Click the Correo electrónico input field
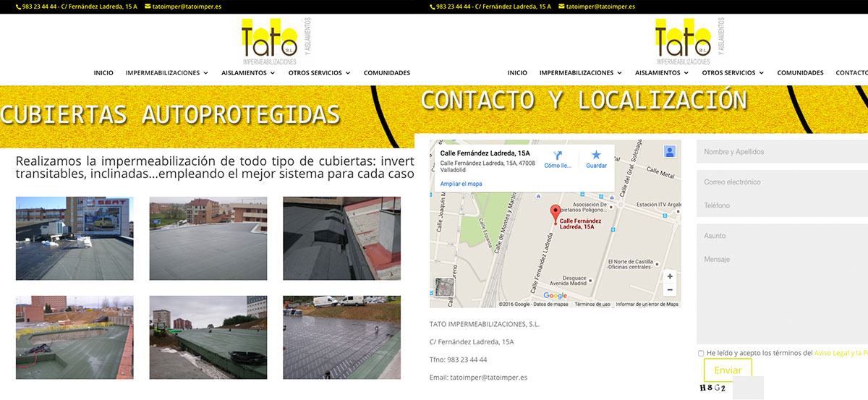Image resolution: width=868 pixels, height=400 pixels. tap(781, 182)
